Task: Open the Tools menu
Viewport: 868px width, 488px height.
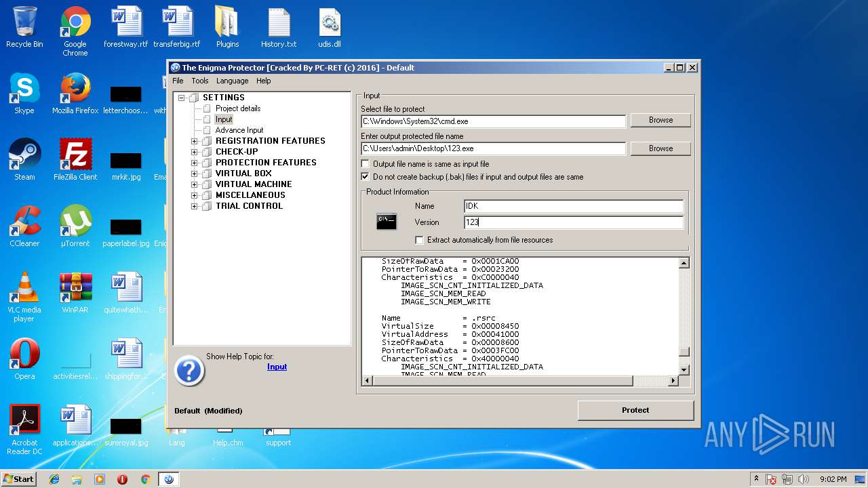Action: (x=200, y=81)
